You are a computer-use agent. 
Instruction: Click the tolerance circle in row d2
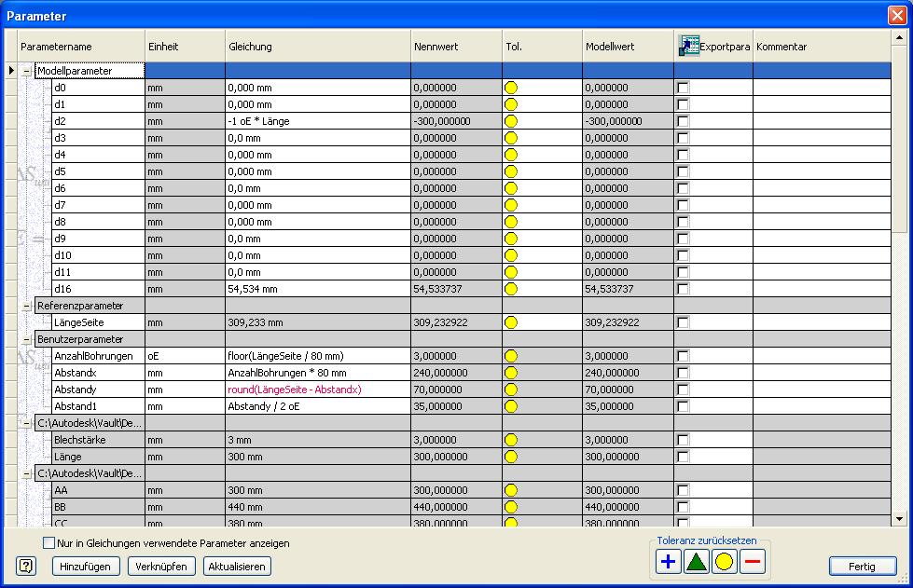pyautogui.click(x=511, y=121)
